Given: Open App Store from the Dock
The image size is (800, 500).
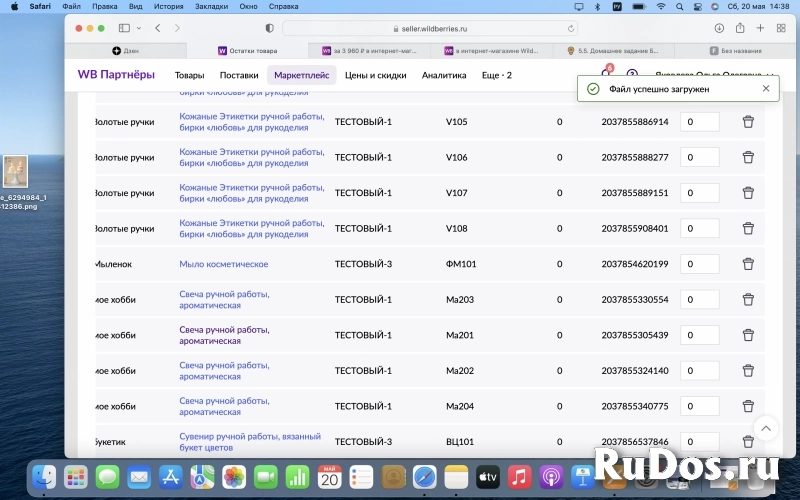Looking at the screenshot, I should pos(170,478).
